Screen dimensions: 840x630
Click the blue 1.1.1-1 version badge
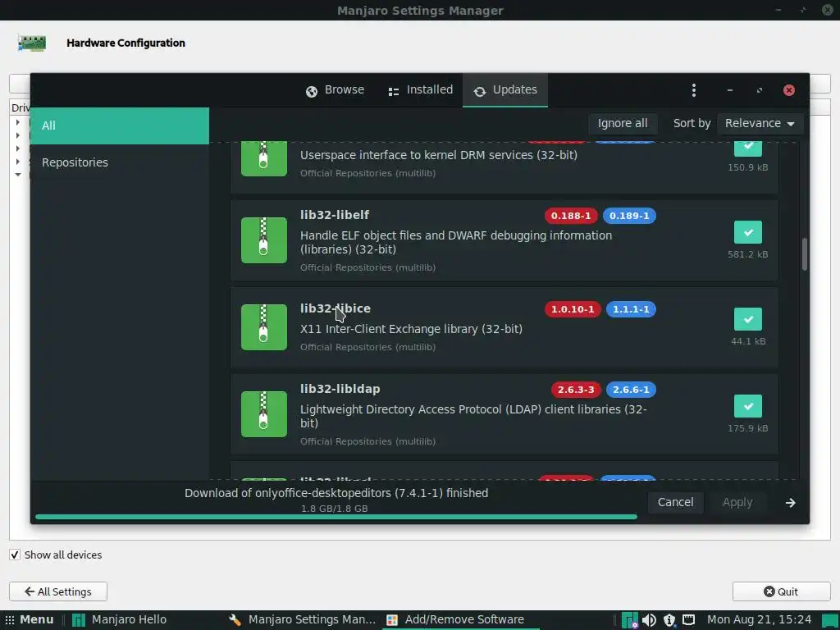coord(631,309)
